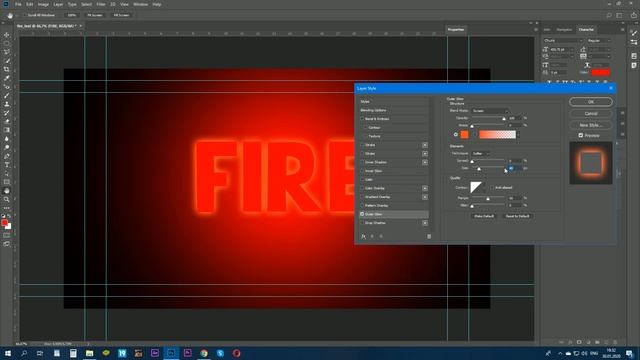Switch to the Navigator tab

[x=564, y=29]
